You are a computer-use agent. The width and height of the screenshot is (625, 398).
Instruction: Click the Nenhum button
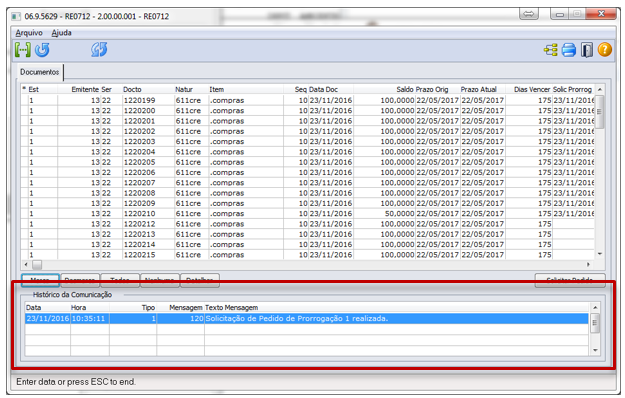160,280
